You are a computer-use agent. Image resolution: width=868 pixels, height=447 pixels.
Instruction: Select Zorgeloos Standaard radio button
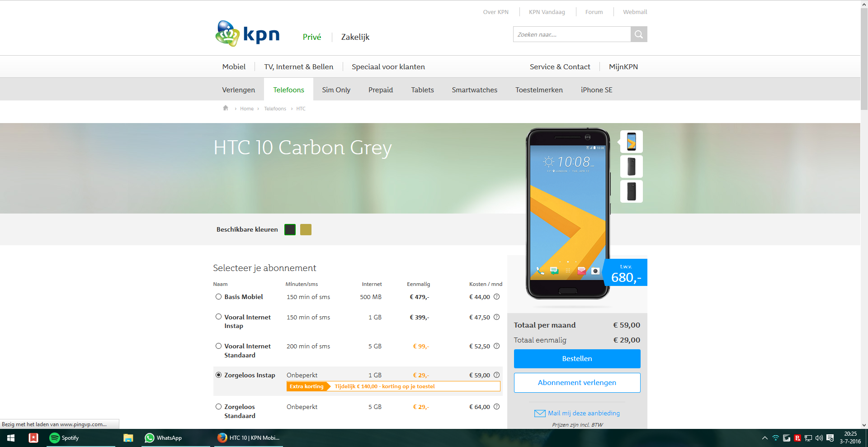click(x=219, y=407)
